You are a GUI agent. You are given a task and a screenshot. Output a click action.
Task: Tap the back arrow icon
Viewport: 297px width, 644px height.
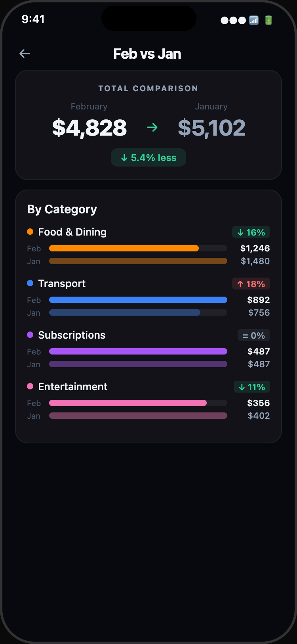pos(25,54)
